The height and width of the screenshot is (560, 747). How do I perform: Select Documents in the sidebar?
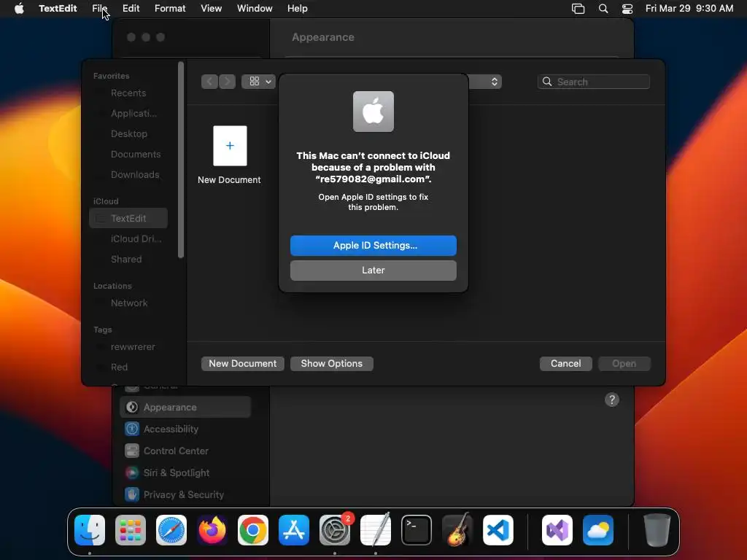[128, 155]
